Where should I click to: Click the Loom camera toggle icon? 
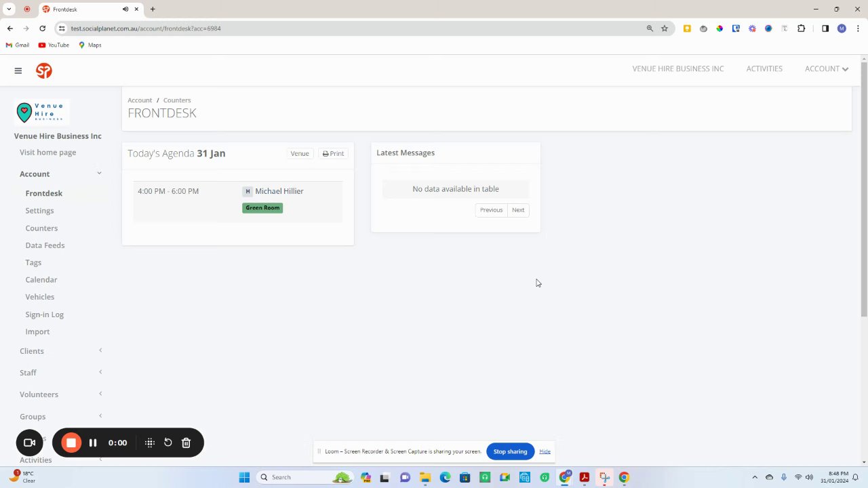click(29, 443)
